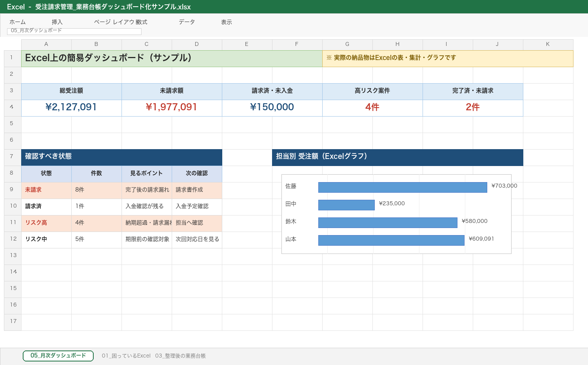Screen dimensions: 588x365
Task: Click the name box showing 05_月次ダッシュボード
Action: (74, 31)
